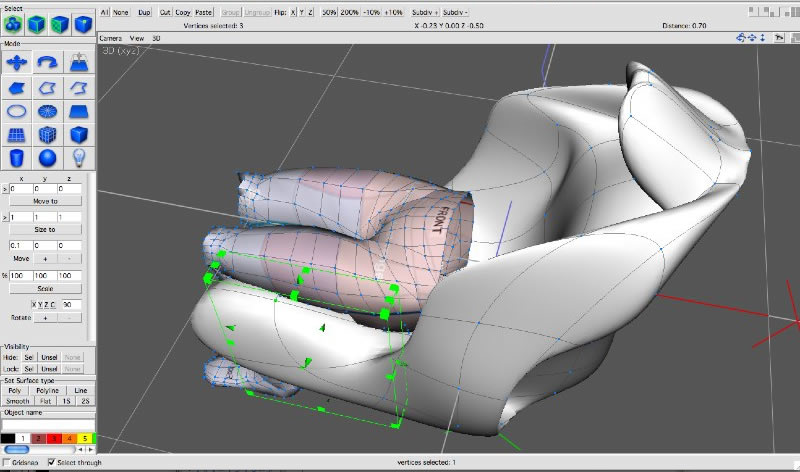Open the View menu
The width and height of the screenshot is (800, 472).
pyautogui.click(x=137, y=38)
